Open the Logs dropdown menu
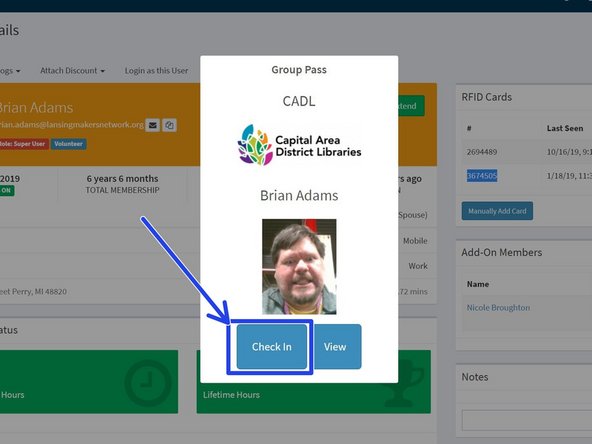This screenshot has width=592, height=444. coord(10,71)
